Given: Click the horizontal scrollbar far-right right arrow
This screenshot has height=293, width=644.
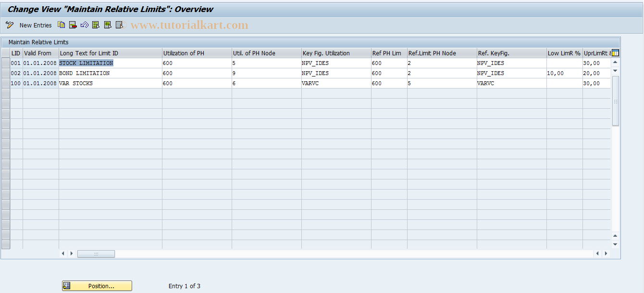Looking at the screenshot, I should click(x=606, y=254).
